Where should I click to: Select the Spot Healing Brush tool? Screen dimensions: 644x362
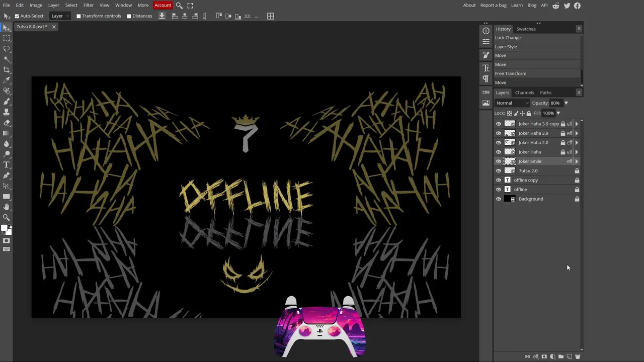pyautogui.click(x=7, y=91)
